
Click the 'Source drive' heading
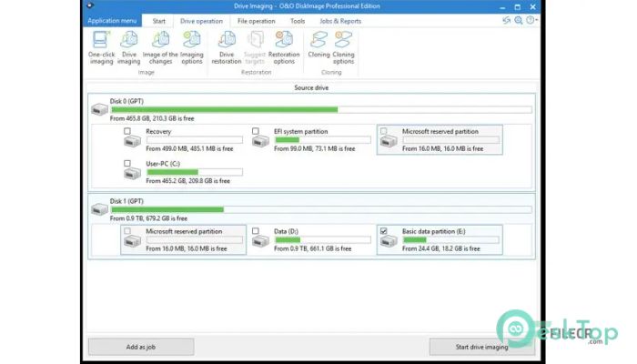click(311, 87)
